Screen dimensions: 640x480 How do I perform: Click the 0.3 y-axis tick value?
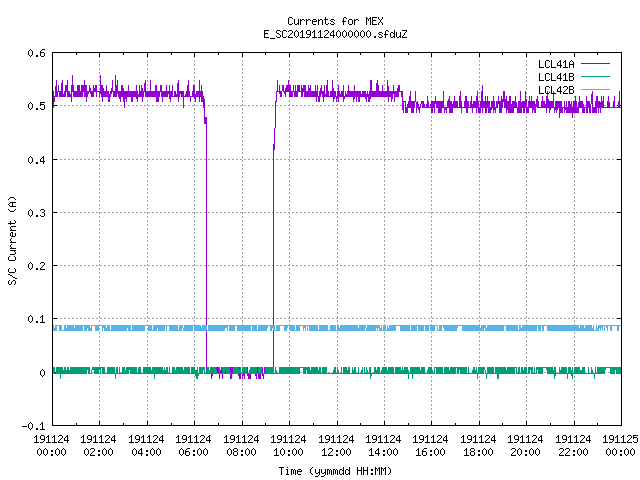36,213
